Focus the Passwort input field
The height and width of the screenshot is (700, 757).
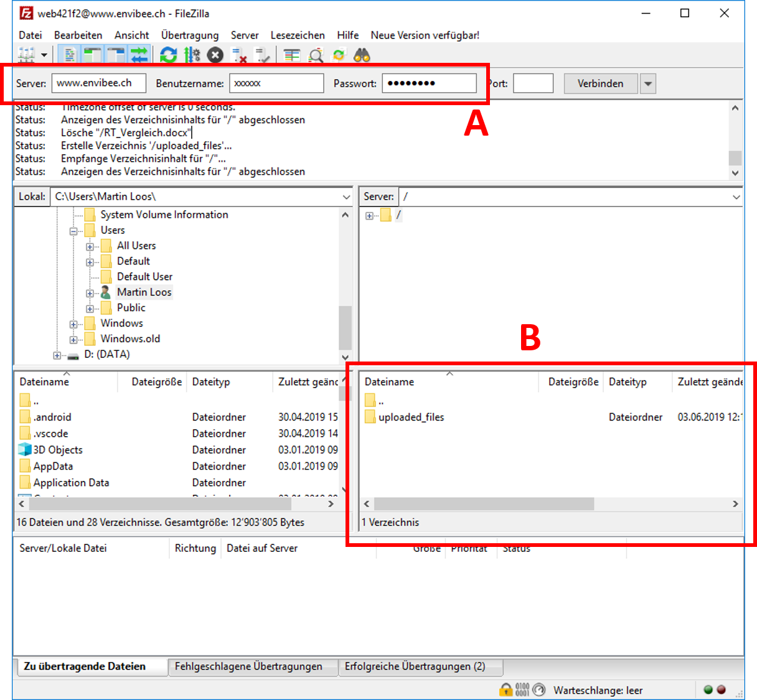pyautogui.click(x=430, y=83)
